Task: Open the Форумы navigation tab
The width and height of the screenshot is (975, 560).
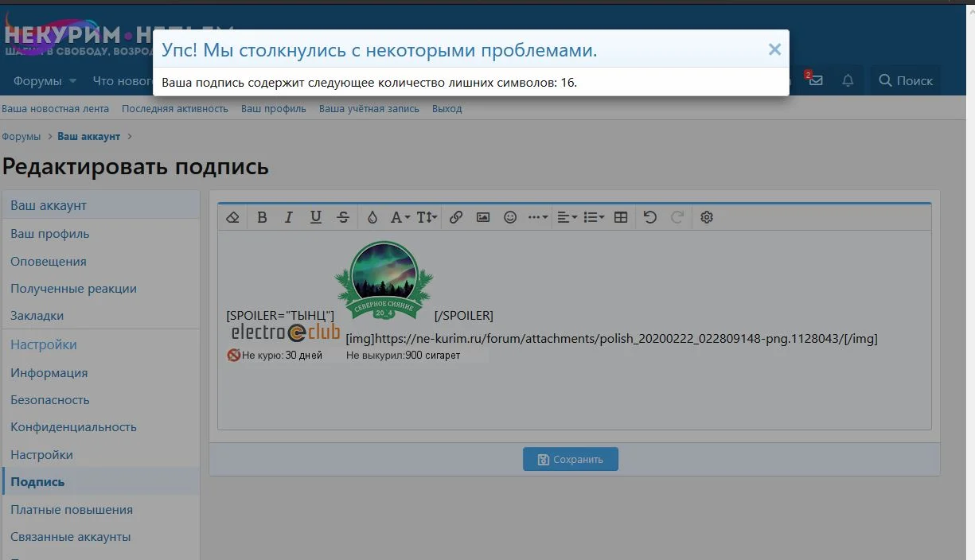Action: 37,80
